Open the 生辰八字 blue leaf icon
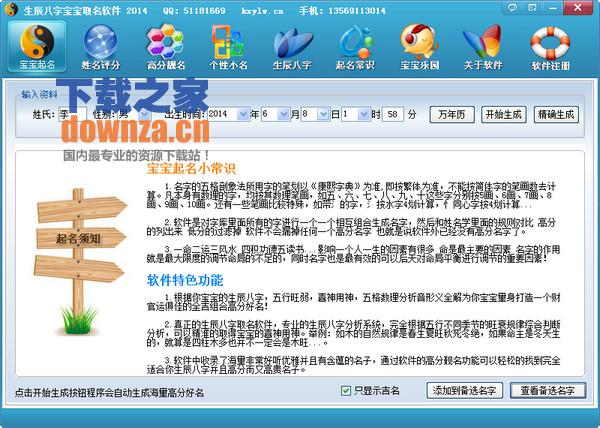Viewport: 600px width, 428px height. (x=292, y=47)
